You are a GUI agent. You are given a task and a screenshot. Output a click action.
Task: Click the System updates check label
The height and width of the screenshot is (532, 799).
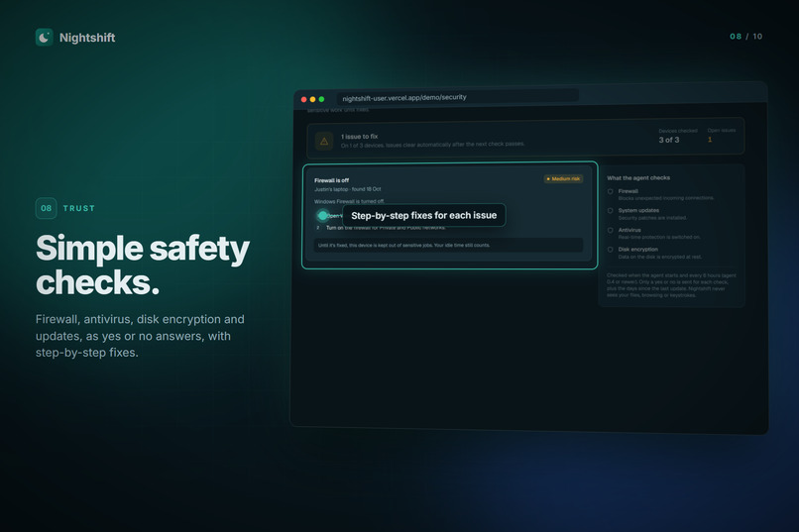tap(638, 210)
